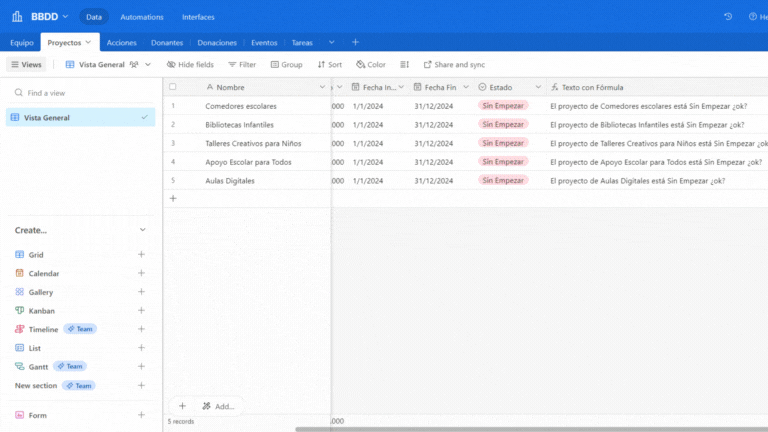The width and height of the screenshot is (768, 432).
Task: Toggle the select-all records checkbox
Action: pos(173,87)
